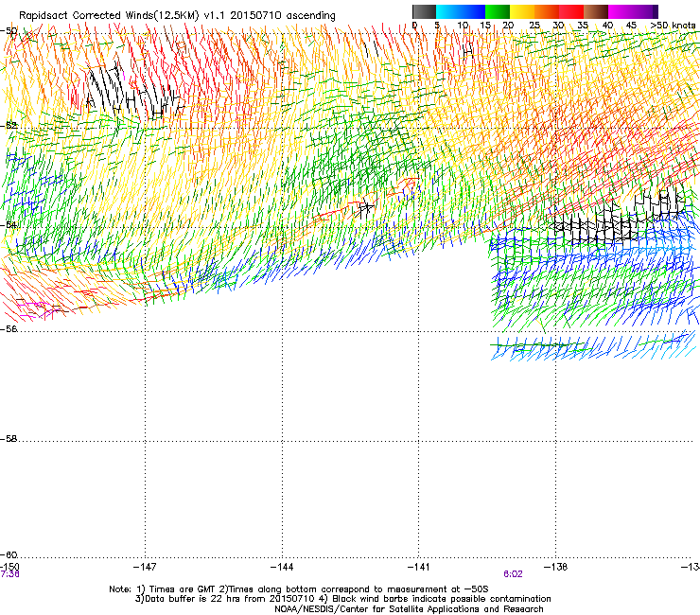The image size is (700, 615).
Task: Click the '-138' longitude label
Action: pyautogui.click(x=556, y=567)
